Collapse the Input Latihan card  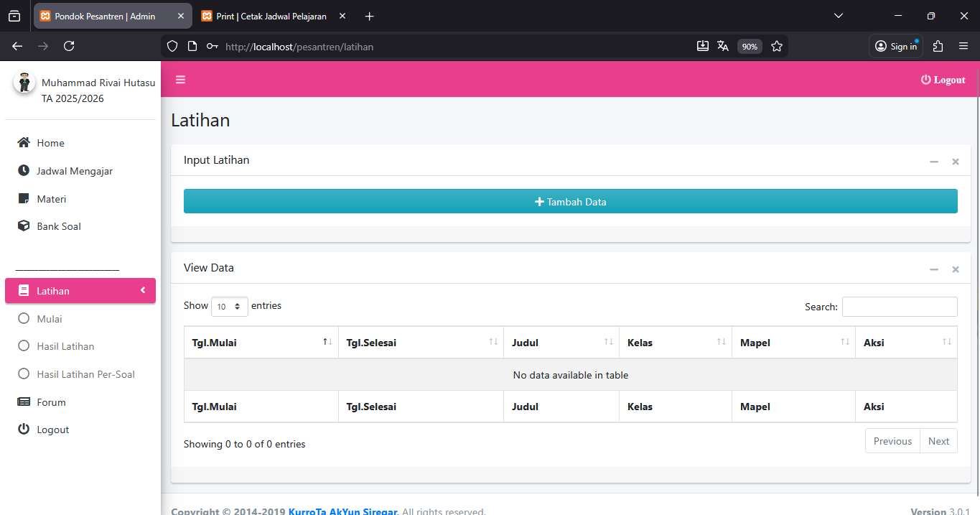coord(933,162)
